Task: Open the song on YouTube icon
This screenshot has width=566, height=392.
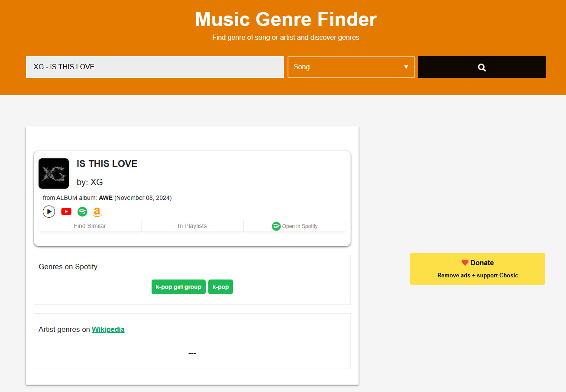Action: coord(66,212)
